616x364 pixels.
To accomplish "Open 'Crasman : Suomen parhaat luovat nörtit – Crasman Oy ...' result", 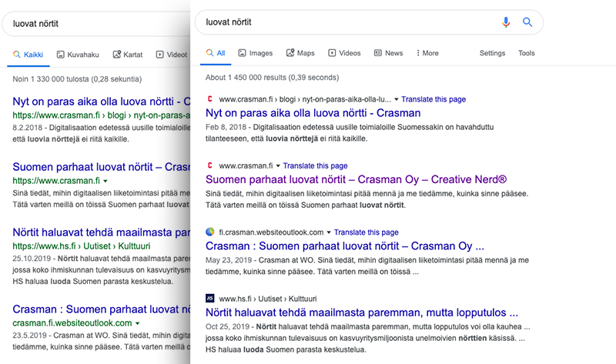I will click(x=345, y=245).
